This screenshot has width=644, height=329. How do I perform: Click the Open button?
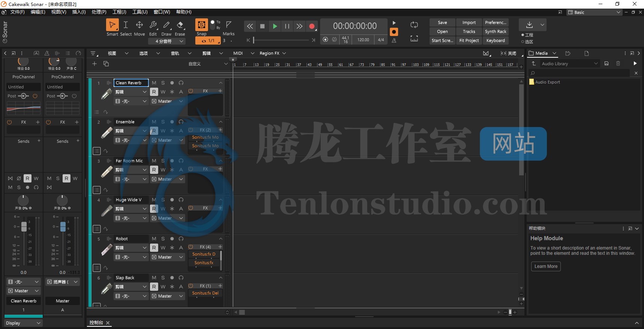click(x=442, y=31)
